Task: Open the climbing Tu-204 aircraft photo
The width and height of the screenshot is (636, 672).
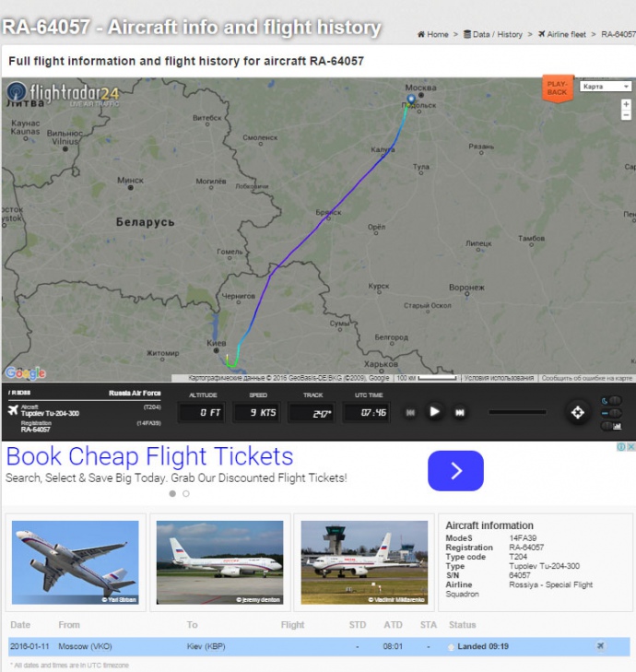Action: 76,562
